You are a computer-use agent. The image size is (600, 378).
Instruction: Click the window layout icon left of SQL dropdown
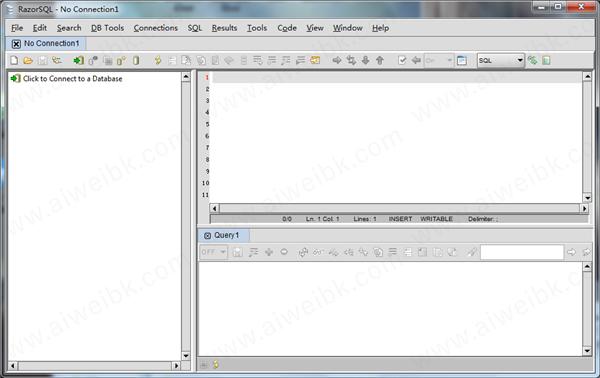click(x=462, y=60)
